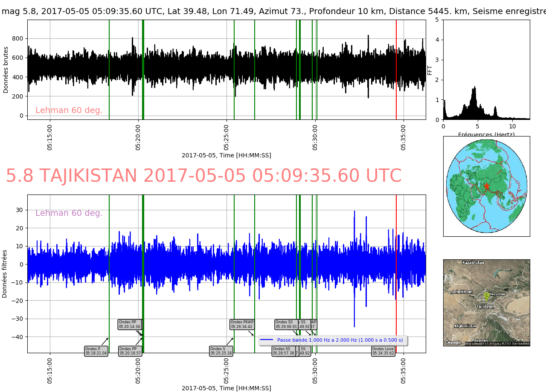
Task: Select the Ondes SS 05:28:57.38 label
Action: 283,351
